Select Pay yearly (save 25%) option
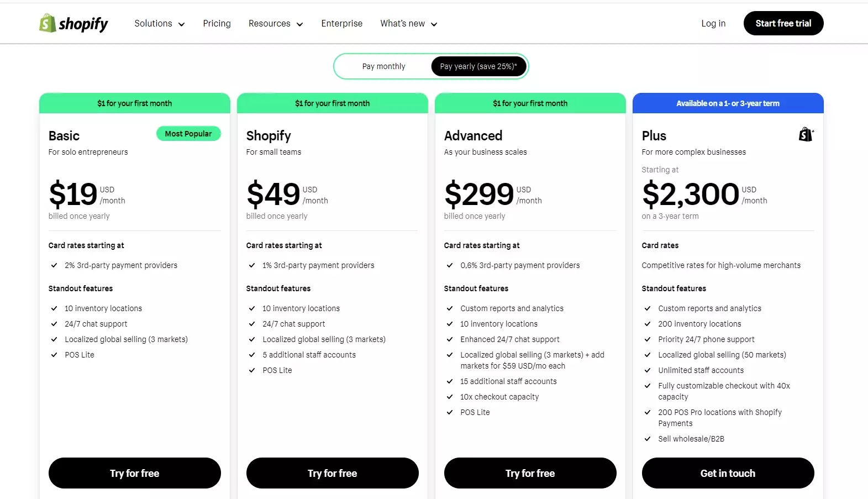 [478, 66]
